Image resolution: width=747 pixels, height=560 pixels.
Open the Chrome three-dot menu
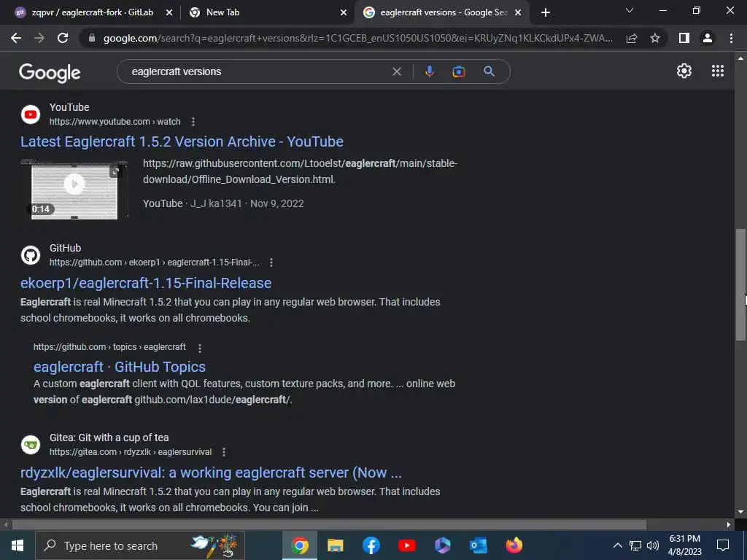point(731,38)
